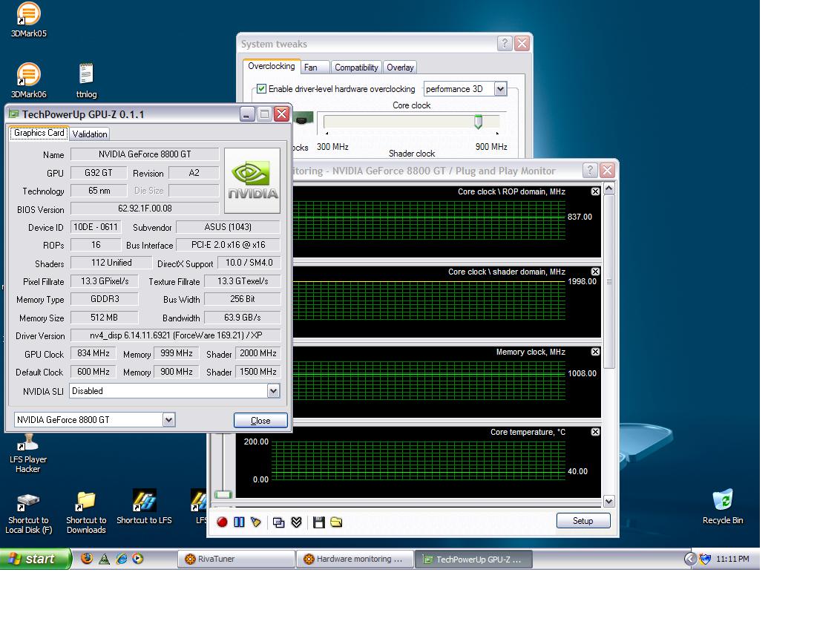Click the Name field showing NVIDIA GeForce 8800 GT
The width and height of the screenshot is (840, 630).
point(145,154)
